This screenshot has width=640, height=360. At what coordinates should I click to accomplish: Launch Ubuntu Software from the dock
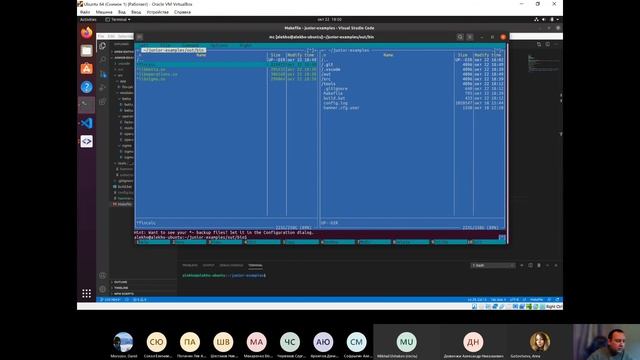tap(87, 69)
